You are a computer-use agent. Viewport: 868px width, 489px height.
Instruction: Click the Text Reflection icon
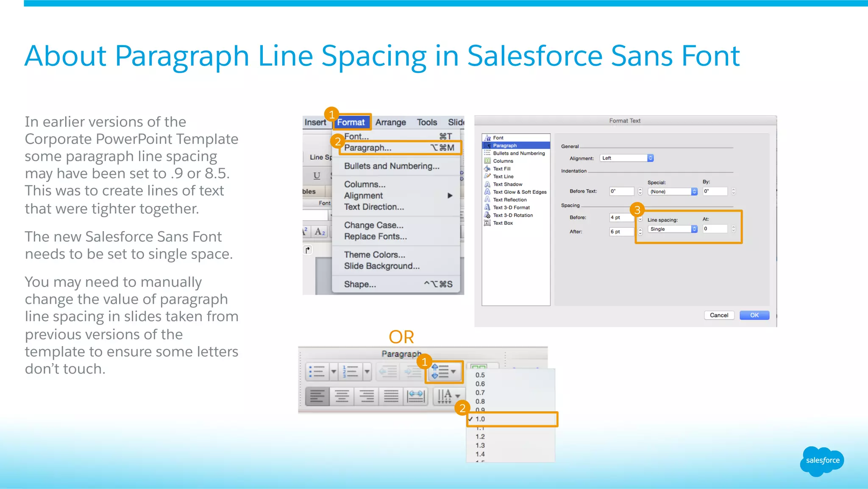tap(487, 199)
